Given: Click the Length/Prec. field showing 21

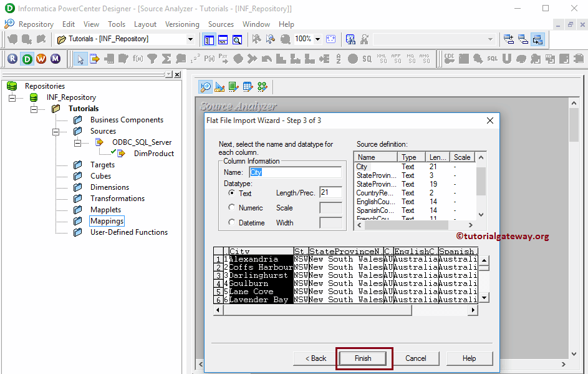Looking at the screenshot, I should (330, 192).
